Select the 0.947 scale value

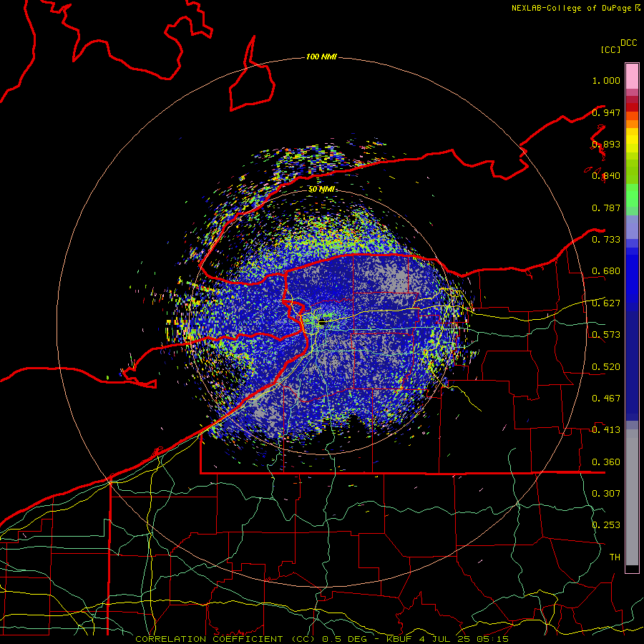click(606, 112)
